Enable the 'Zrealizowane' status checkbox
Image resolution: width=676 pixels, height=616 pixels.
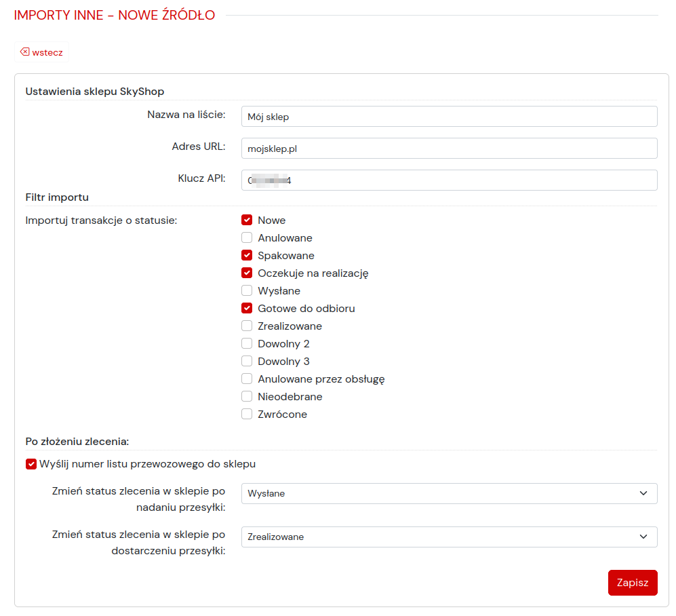click(x=247, y=326)
